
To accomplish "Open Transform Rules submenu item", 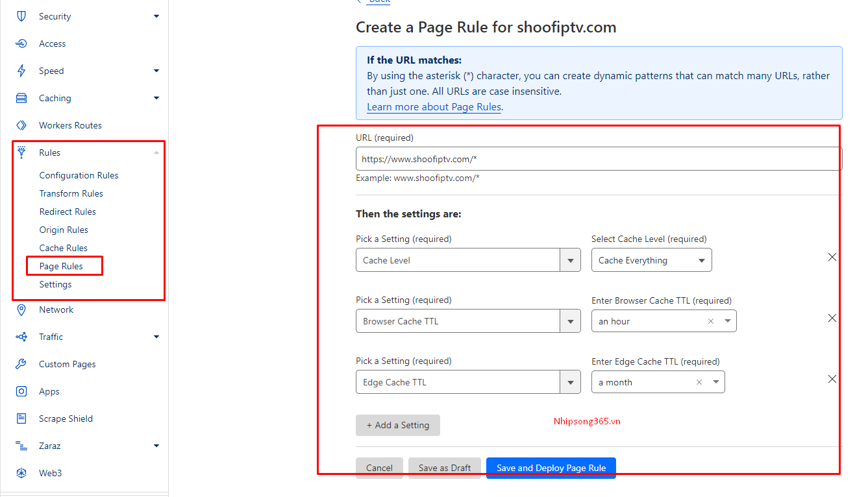I will (71, 193).
